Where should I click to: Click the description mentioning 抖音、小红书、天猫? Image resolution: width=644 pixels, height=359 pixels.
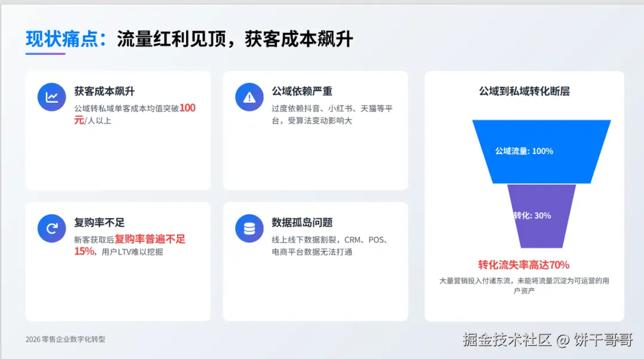point(332,114)
